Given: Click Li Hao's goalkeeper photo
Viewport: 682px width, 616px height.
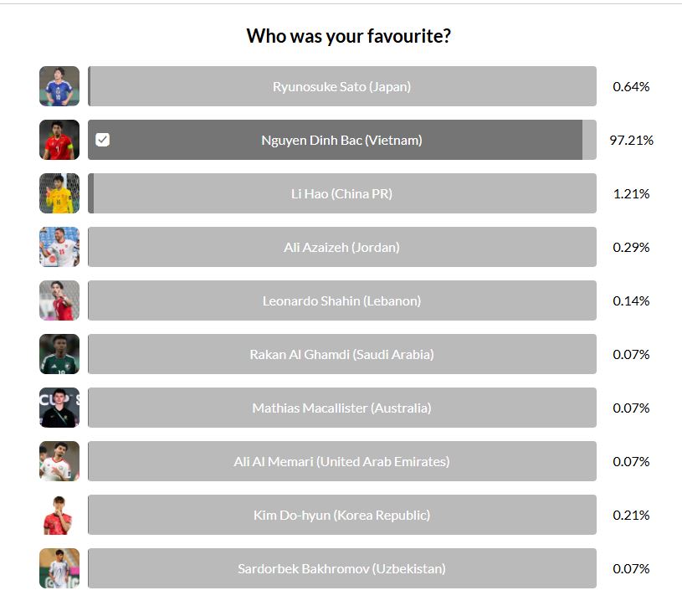Looking at the screenshot, I should [59, 193].
